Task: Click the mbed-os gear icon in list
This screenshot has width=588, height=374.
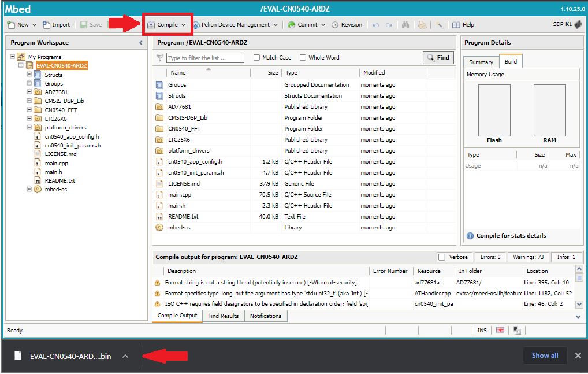Action: click(x=159, y=227)
